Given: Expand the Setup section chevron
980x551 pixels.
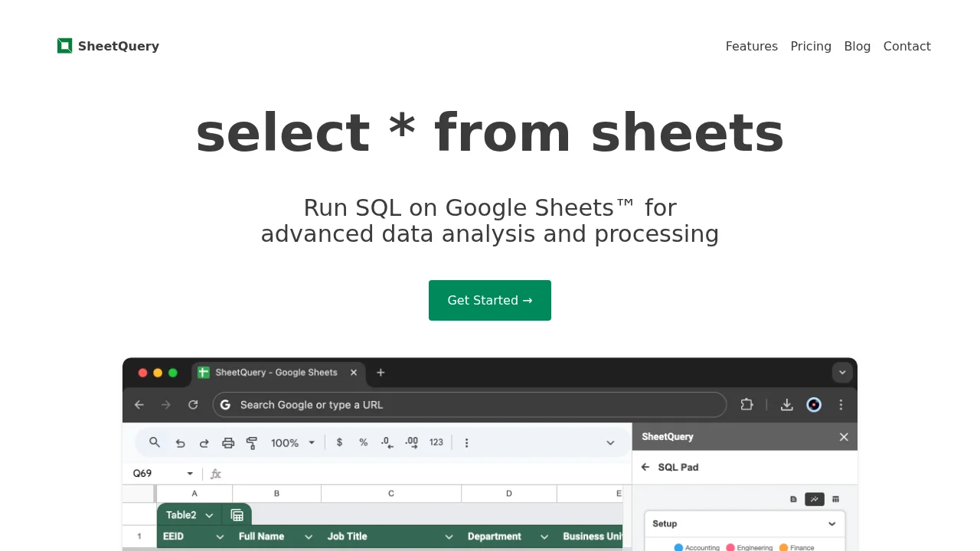Looking at the screenshot, I should [831, 523].
